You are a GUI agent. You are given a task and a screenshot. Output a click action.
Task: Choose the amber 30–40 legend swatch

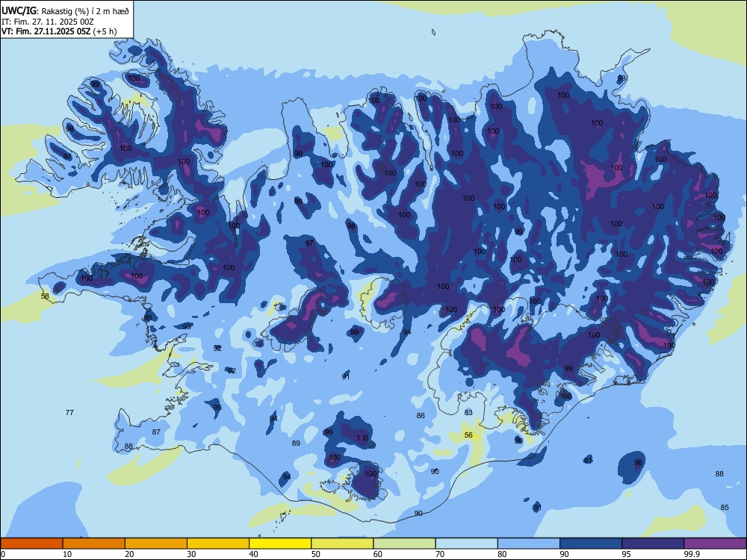pos(218,544)
